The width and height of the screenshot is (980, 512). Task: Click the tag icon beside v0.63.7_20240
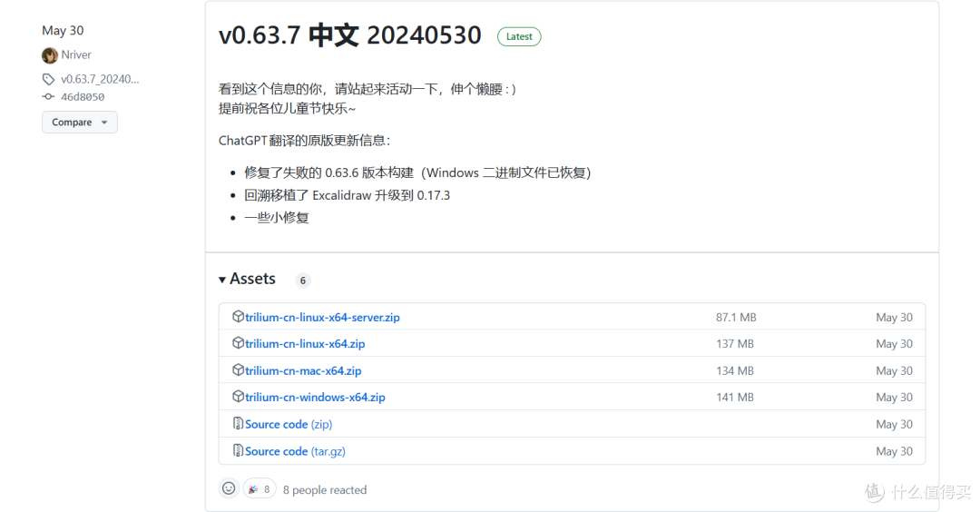coord(48,79)
